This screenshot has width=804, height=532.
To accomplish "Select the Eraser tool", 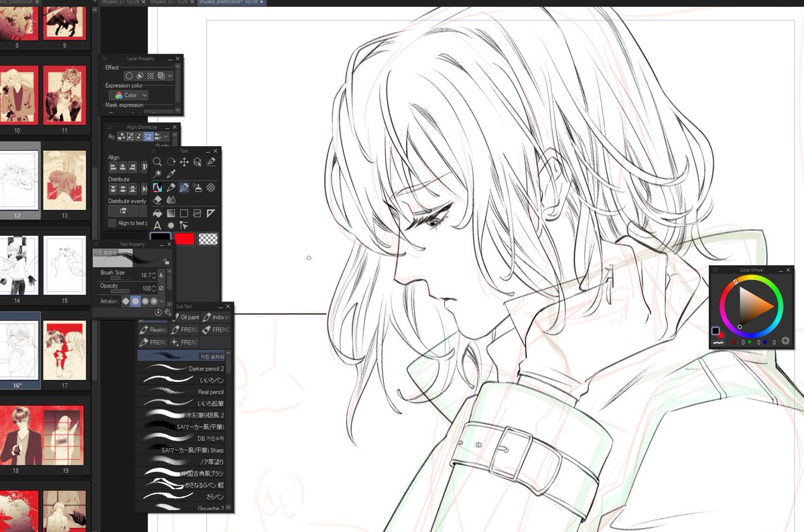I will pos(157,200).
